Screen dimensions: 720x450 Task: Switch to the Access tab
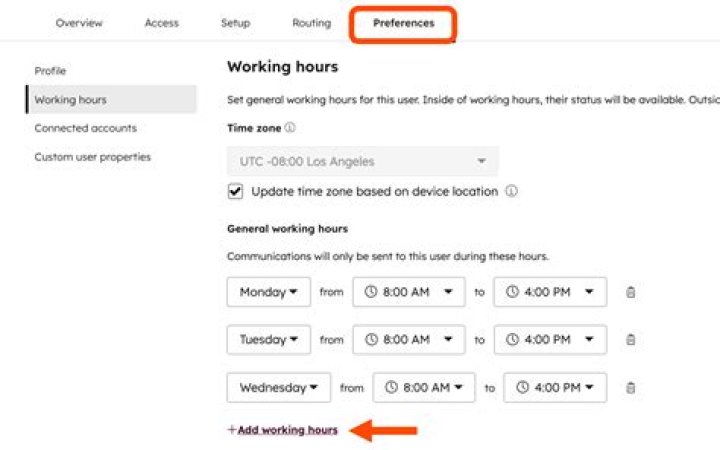click(162, 23)
